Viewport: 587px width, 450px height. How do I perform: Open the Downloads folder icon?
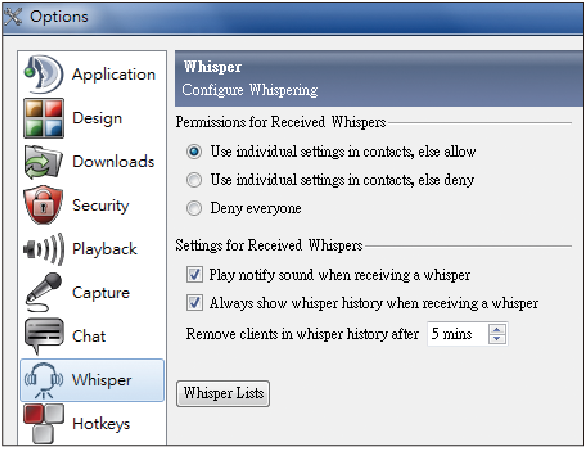(x=43, y=162)
